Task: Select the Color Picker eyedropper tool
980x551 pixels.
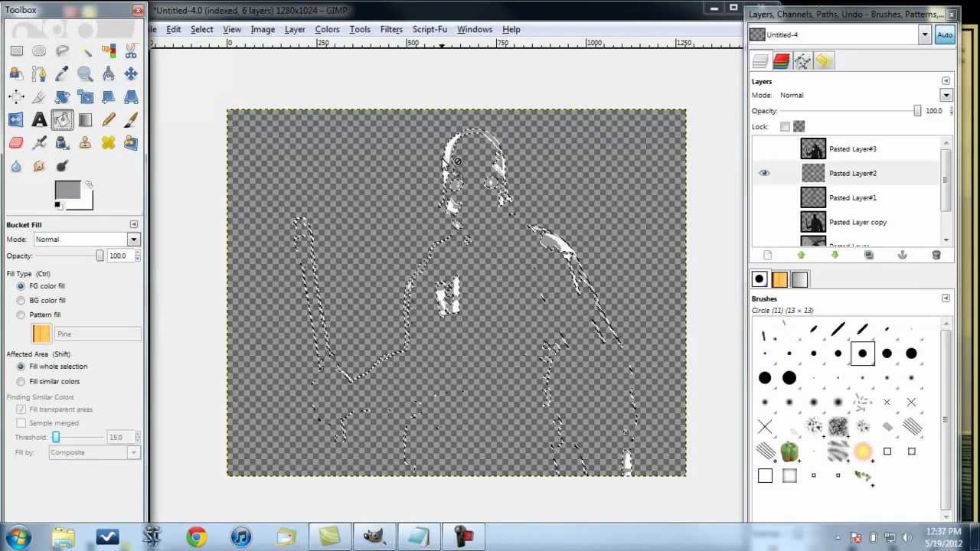Action: (62, 74)
